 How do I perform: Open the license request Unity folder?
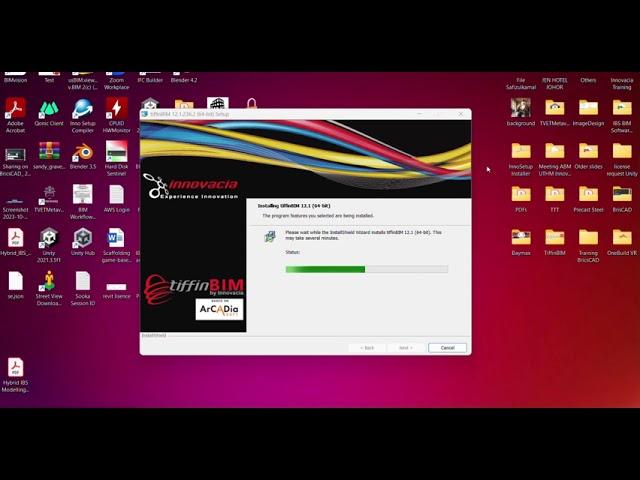(x=622, y=159)
